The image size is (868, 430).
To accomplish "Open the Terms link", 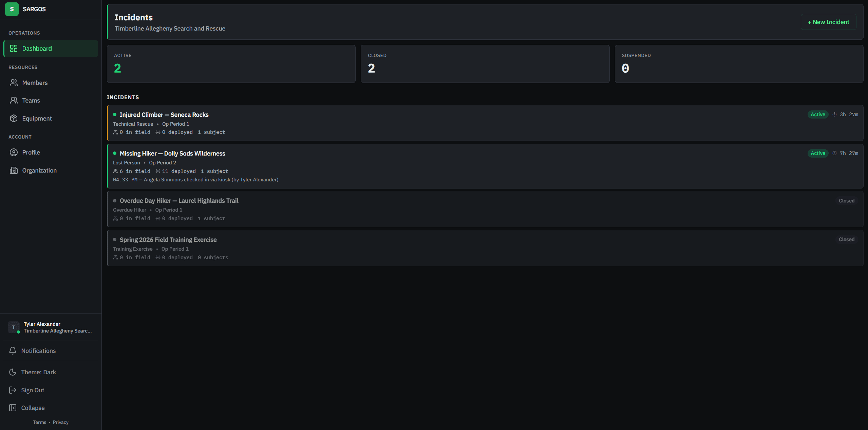I will (x=39, y=422).
